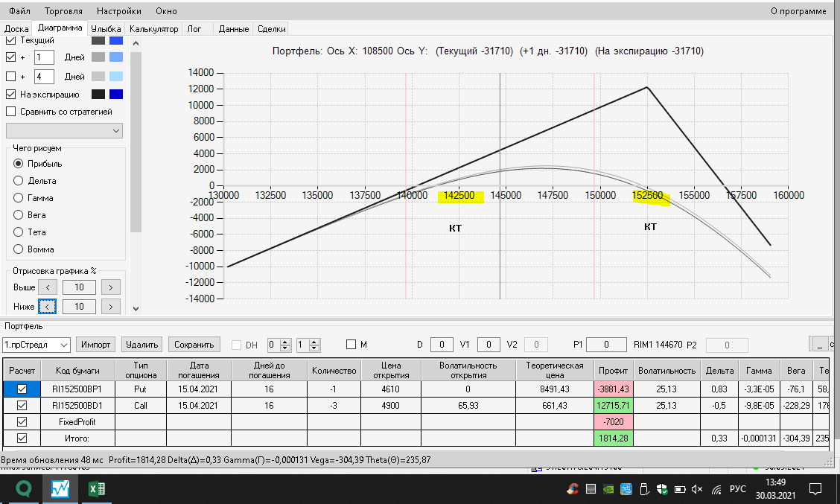This screenshot has width=840, height=504.
Task: Click the dark blue На экспирацию swatch
Action: [x=116, y=95]
